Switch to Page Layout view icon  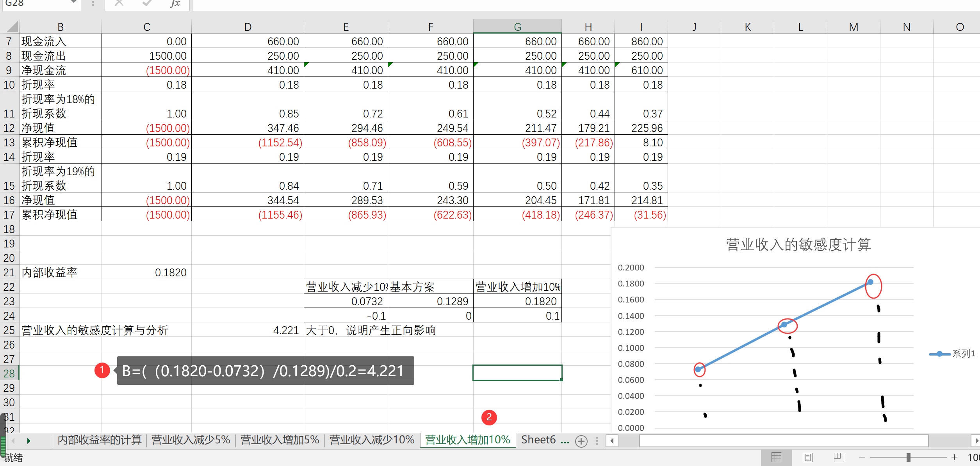pos(807,457)
